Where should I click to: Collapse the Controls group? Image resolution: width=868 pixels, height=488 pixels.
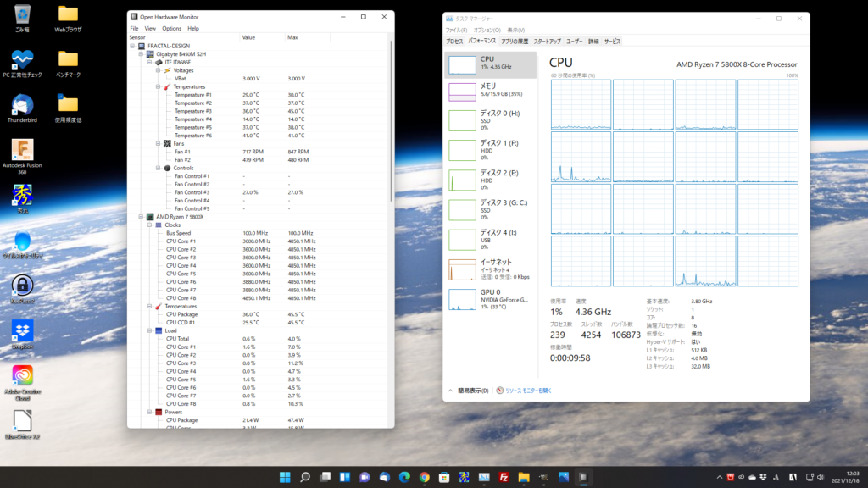point(159,168)
